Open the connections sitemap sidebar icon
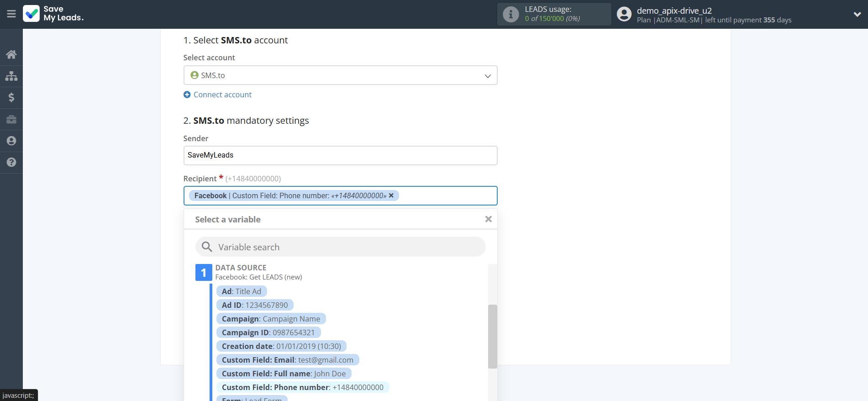This screenshot has height=401, width=868. pos(11,76)
